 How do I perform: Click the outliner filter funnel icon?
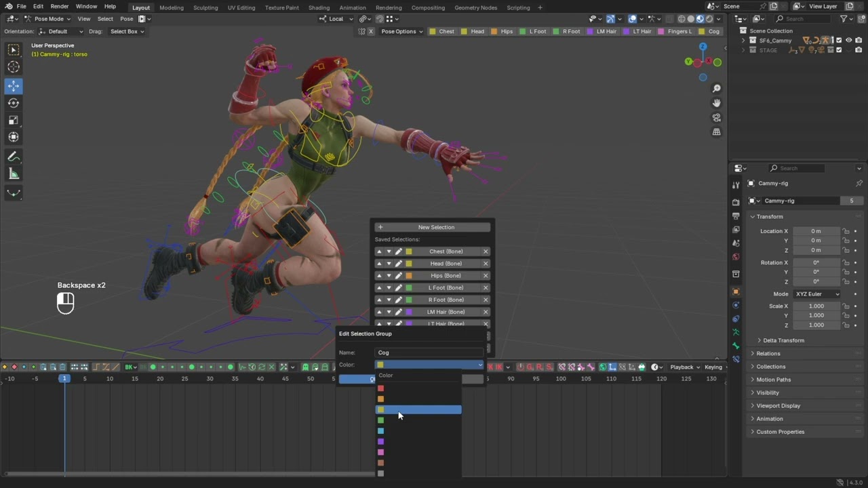pyautogui.click(x=844, y=19)
